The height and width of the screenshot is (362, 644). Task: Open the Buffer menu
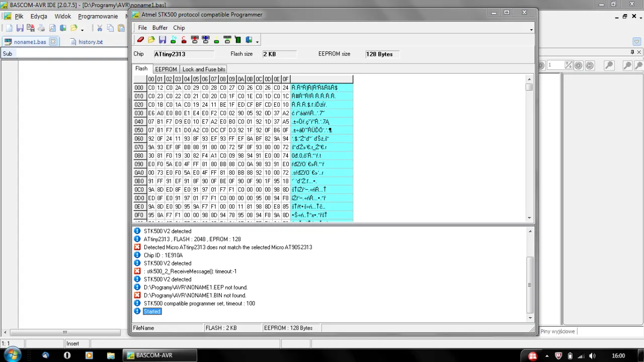(160, 28)
